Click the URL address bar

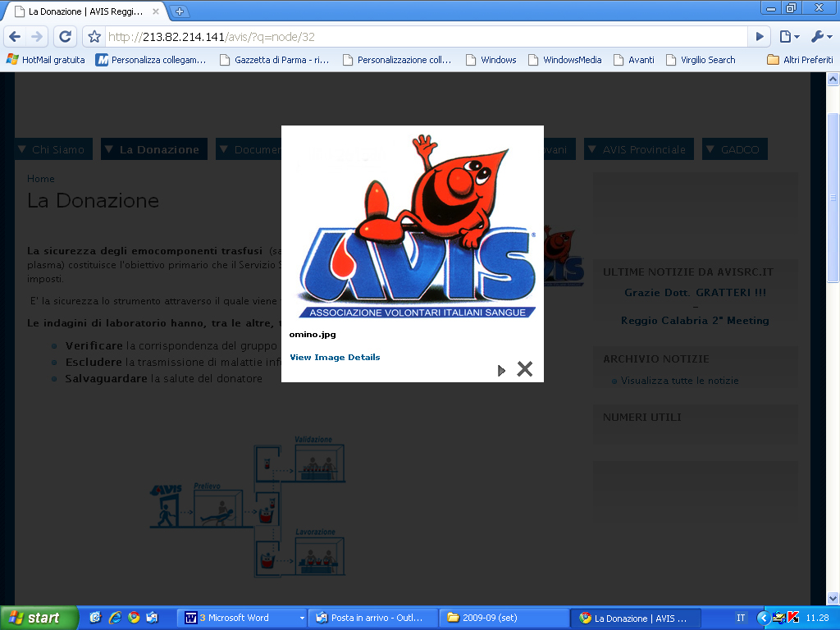click(x=426, y=37)
